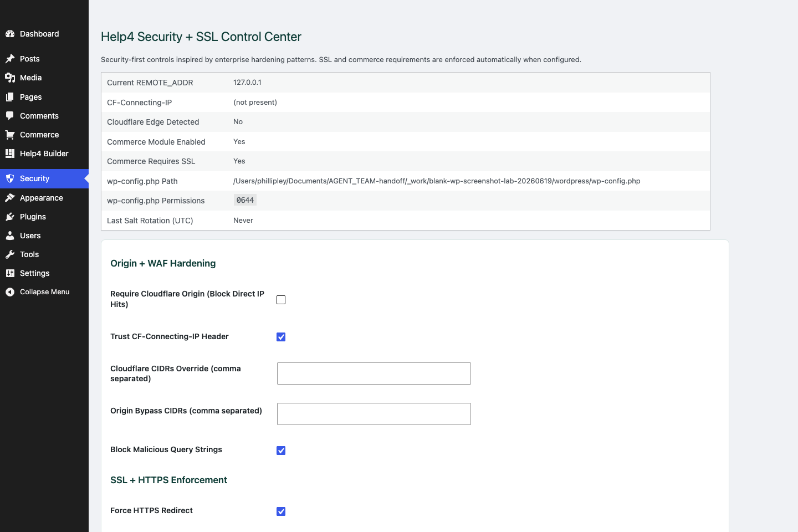Open Users menu item

44,236
